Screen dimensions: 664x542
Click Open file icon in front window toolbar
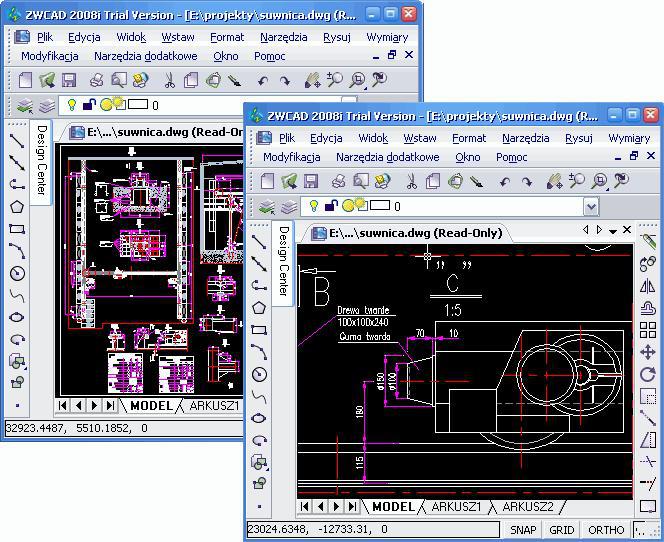pos(289,181)
